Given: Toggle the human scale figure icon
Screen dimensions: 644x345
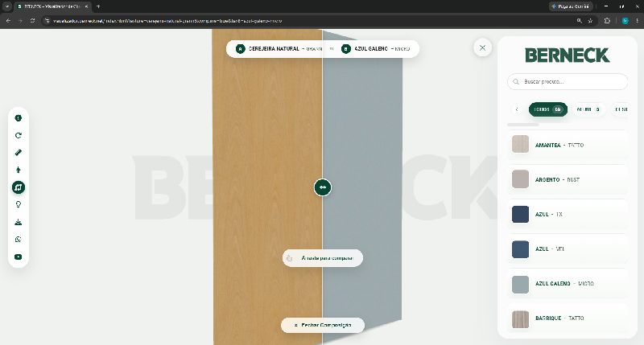Looking at the screenshot, I should click(18, 170).
